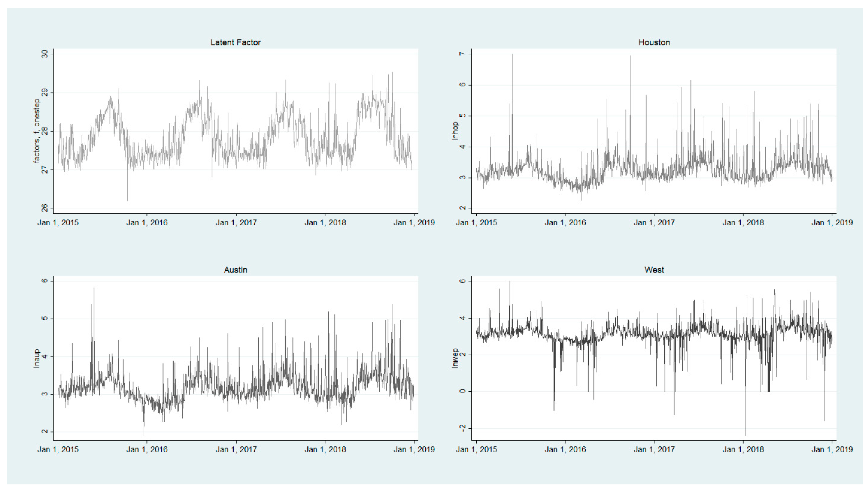Image resolution: width=868 pixels, height=491 pixels.
Task: Click 'Jan 1, 2019' under Latent Factor chart
Action: click(x=414, y=222)
